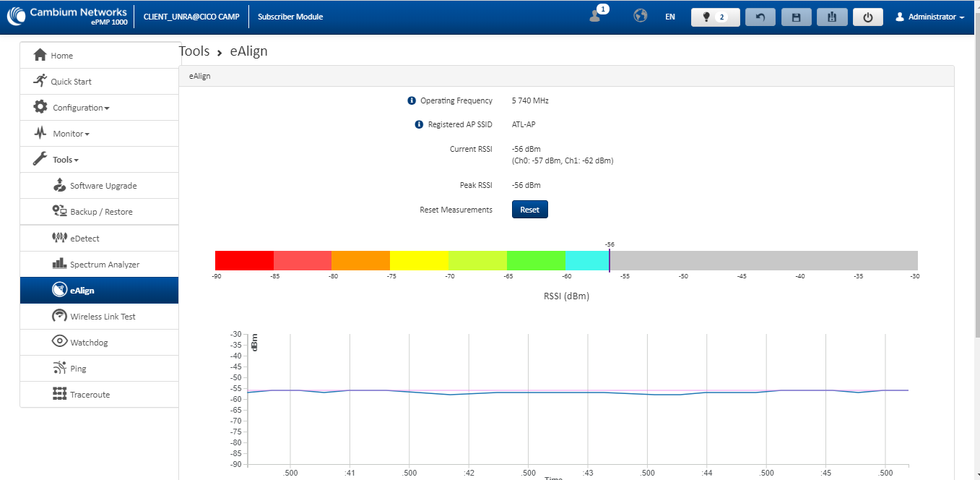Click the power reboot icon button
This screenshot has height=480, width=980.
point(867,17)
